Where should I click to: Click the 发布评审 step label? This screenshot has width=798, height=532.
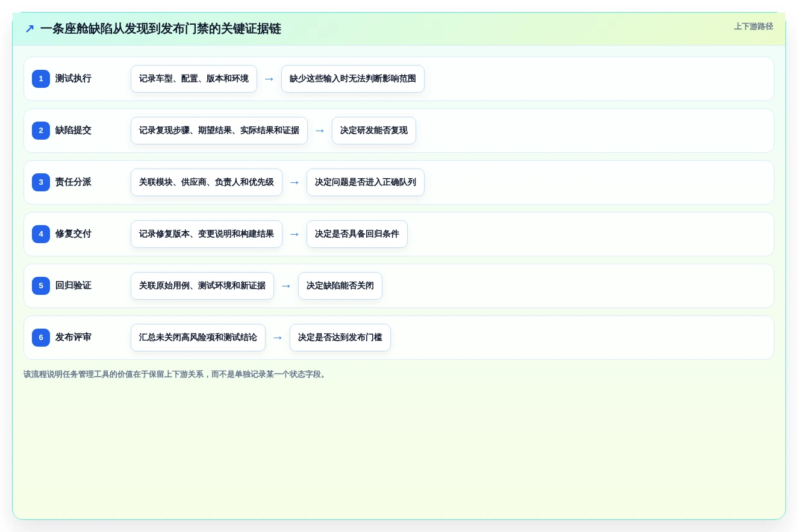point(73,338)
